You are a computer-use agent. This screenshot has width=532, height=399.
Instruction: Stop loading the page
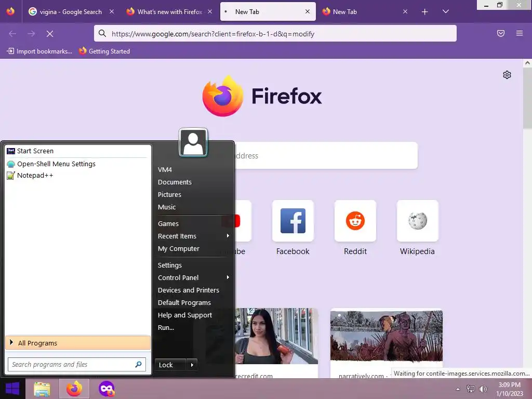[50, 34]
